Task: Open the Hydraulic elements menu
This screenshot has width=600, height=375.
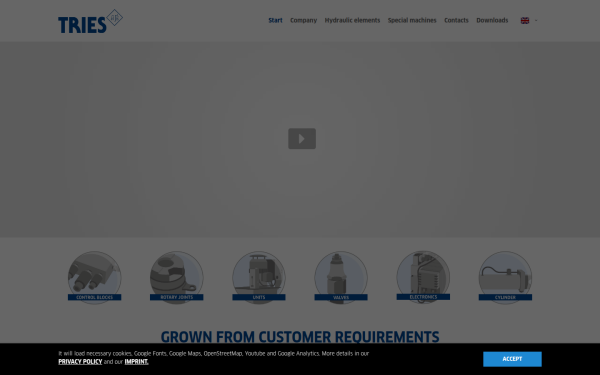Action: pos(352,20)
